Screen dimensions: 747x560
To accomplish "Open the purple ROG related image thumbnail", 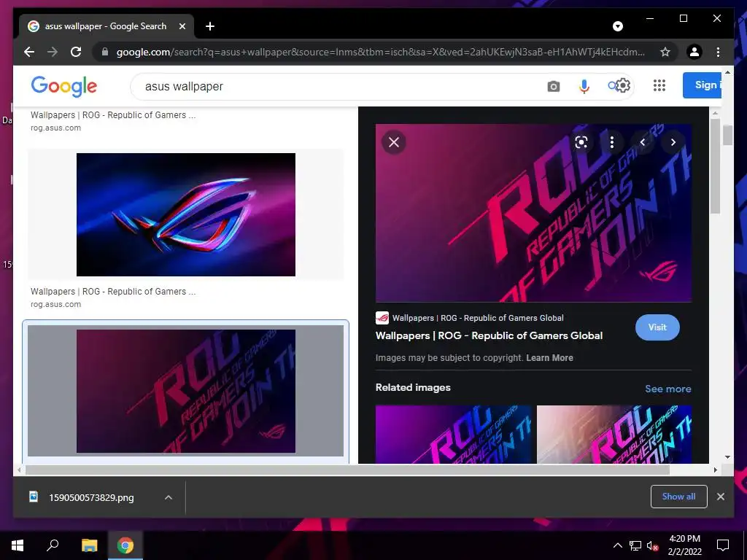I will [454, 435].
